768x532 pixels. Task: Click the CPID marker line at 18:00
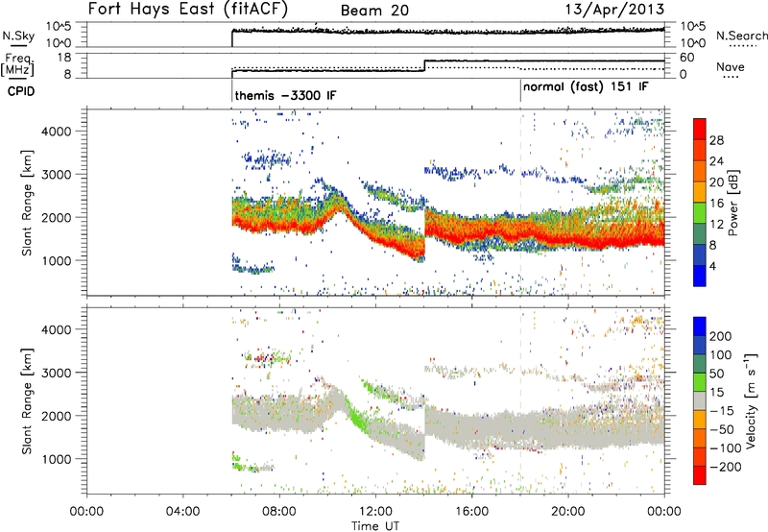[x=520, y=91]
